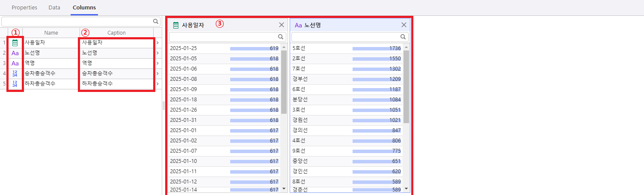Click the Aa text type icon for 노선명 row
The width and height of the screenshot is (644, 195).
[15, 53]
